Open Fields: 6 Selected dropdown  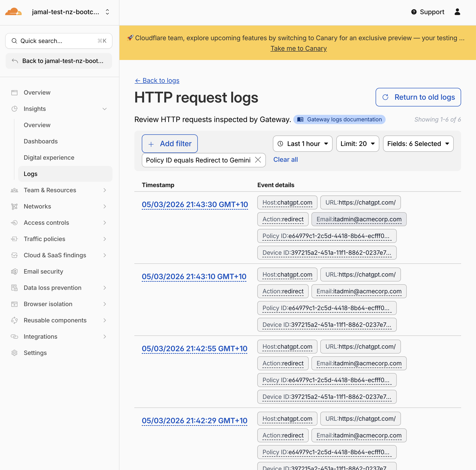(x=418, y=143)
